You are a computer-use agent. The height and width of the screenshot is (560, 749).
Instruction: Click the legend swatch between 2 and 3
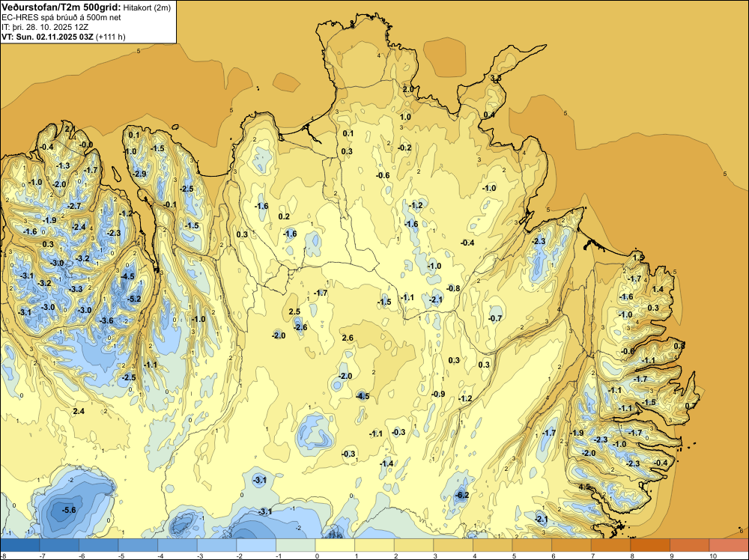(413, 545)
